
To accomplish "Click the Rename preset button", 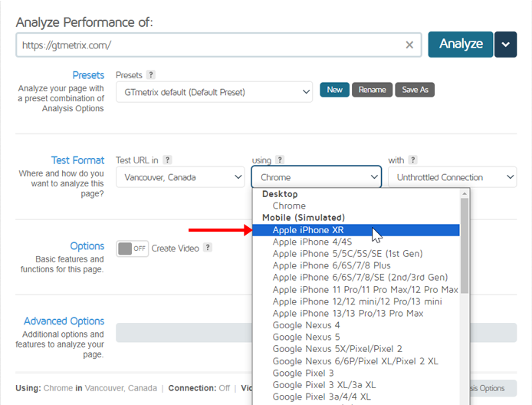I will pos(373,90).
